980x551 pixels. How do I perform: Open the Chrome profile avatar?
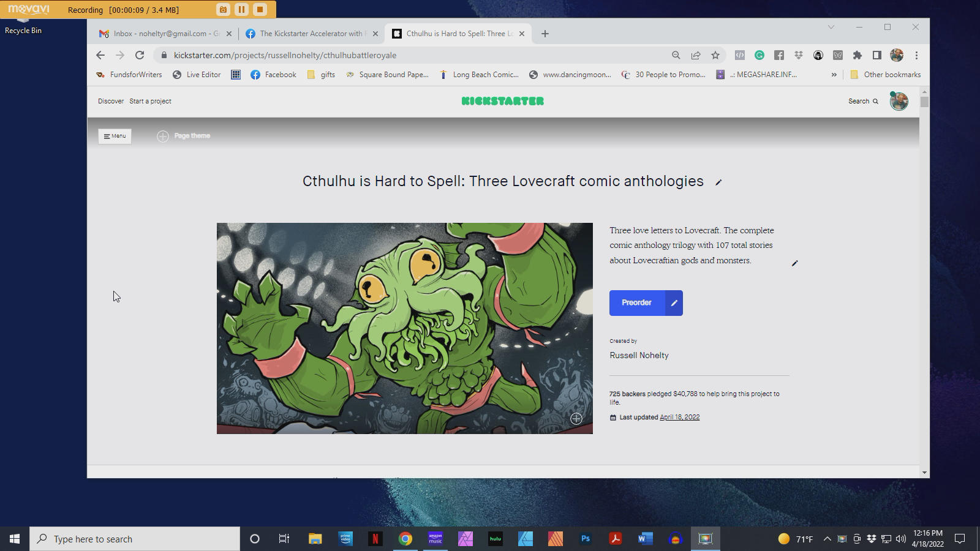(x=897, y=55)
